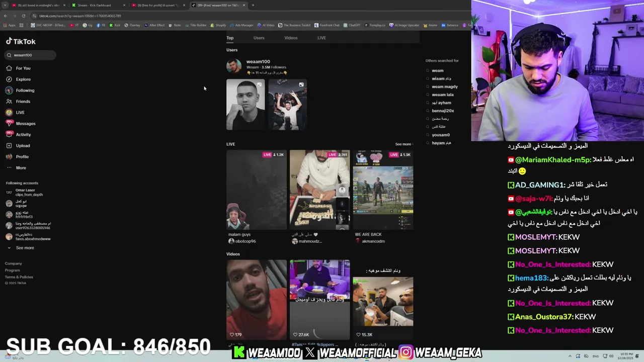Open akmancodm live streamer profile

(x=370, y=241)
